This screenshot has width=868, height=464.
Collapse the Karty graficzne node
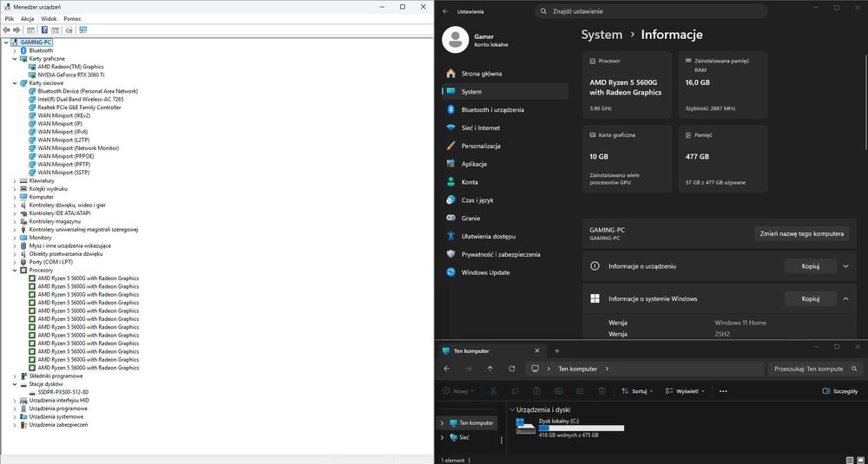coord(15,59)
